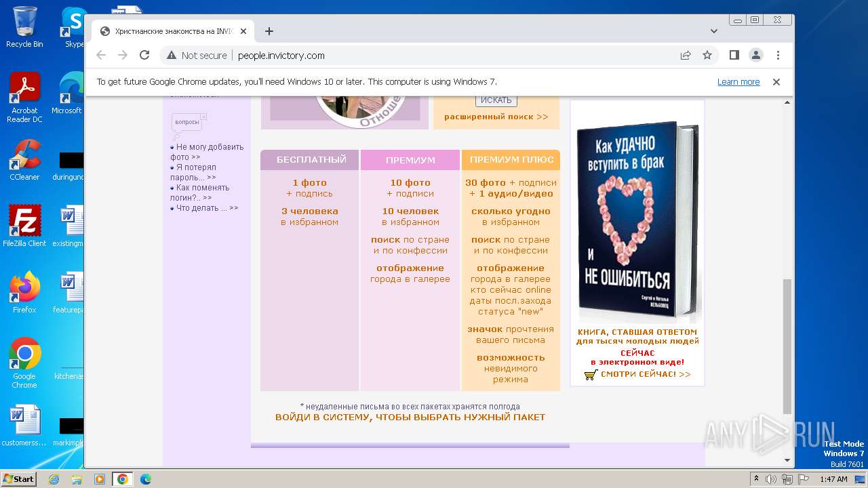Image resolution: width=868 pixels, height=488 pixels.
Task: Click ВОЙДИ В СИСТЕМУ package link
Action: point(410,418)
